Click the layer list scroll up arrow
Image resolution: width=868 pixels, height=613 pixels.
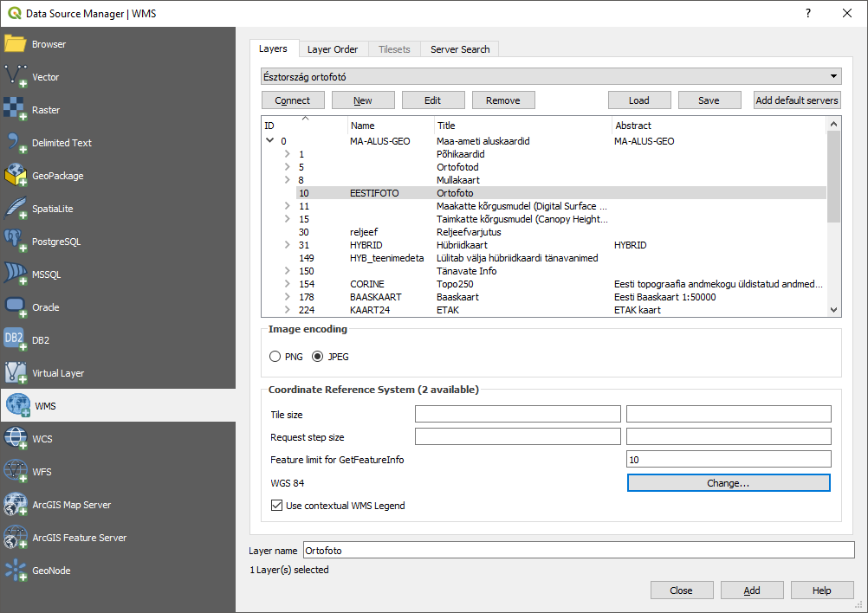click(833, 125)
